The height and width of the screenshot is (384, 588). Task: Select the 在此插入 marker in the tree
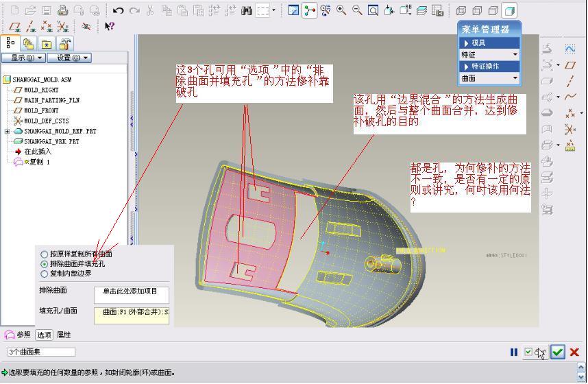38,152
